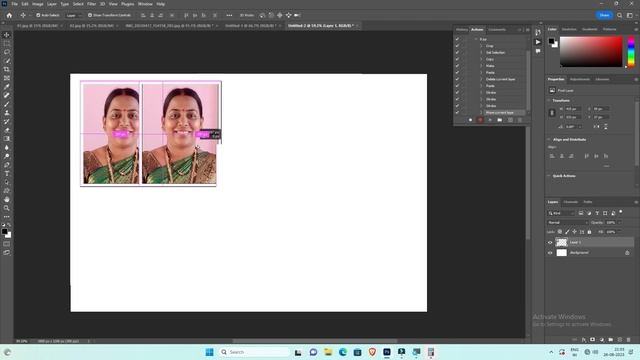This screenshot has height=360, width=640.
Task: Toggle the checkmark for Delete current layer step
Action: pos(457,79)
